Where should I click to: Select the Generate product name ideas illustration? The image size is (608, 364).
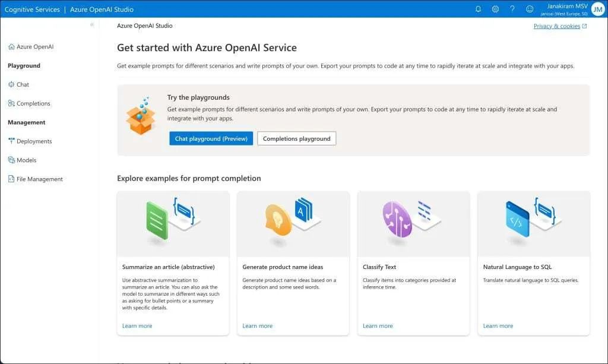click(293, 224)
